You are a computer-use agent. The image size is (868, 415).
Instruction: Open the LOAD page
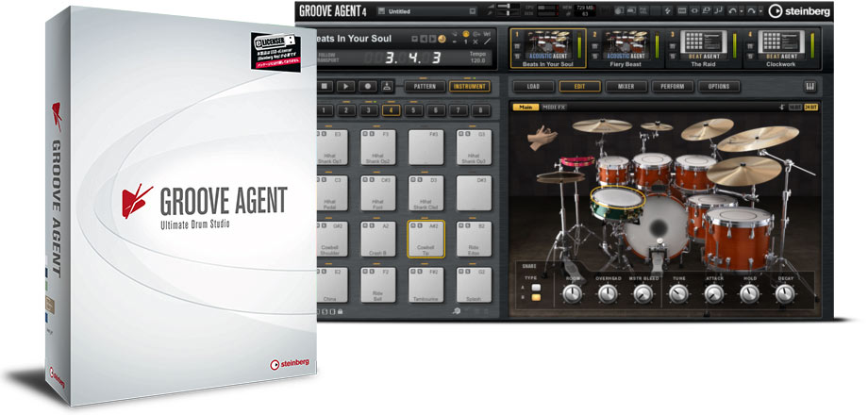(x=533, y=87)
